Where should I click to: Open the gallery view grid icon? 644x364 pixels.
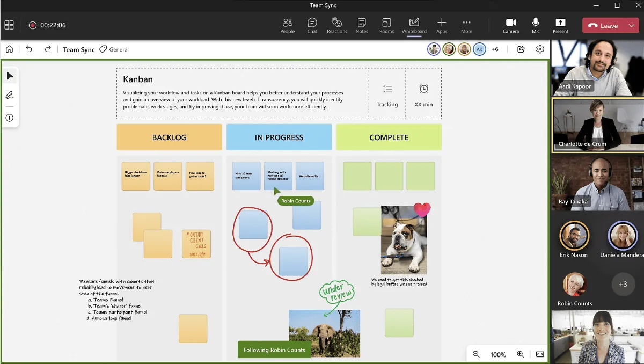pos(9,25)
